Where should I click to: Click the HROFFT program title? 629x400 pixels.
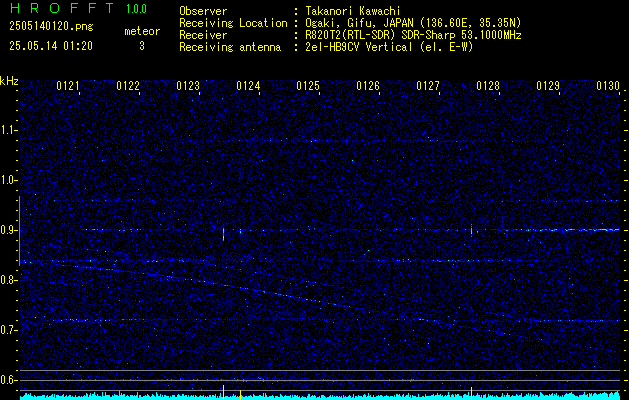tap(62, 8)
